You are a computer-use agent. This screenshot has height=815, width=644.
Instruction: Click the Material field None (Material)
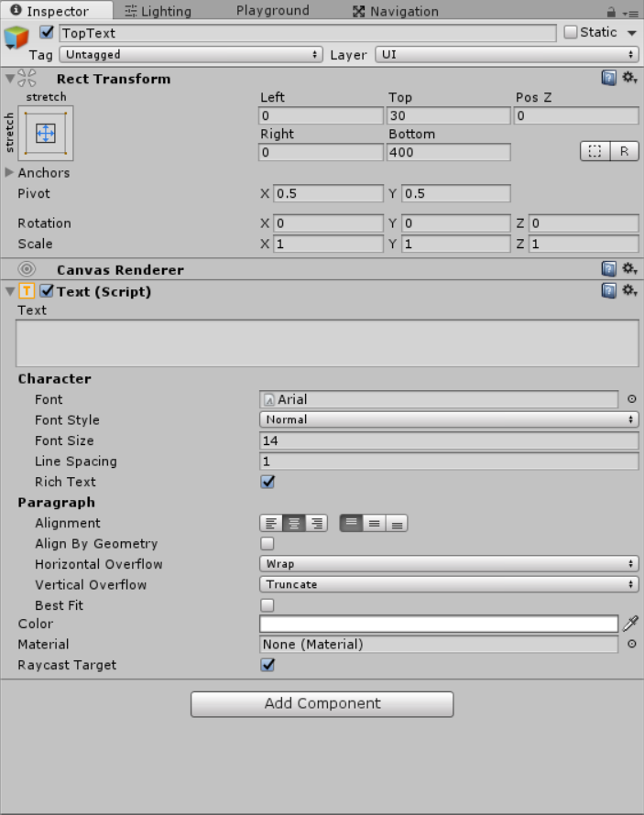click(x=439, y=644)
